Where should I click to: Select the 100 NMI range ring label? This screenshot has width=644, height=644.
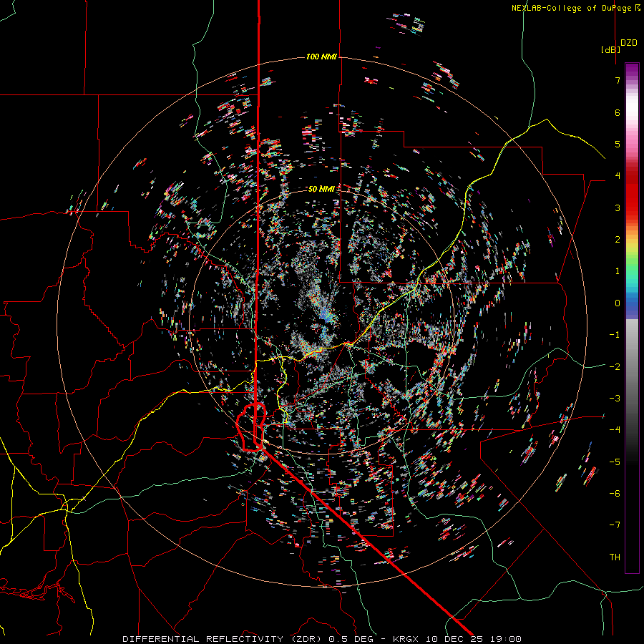[x=321, y=57]
